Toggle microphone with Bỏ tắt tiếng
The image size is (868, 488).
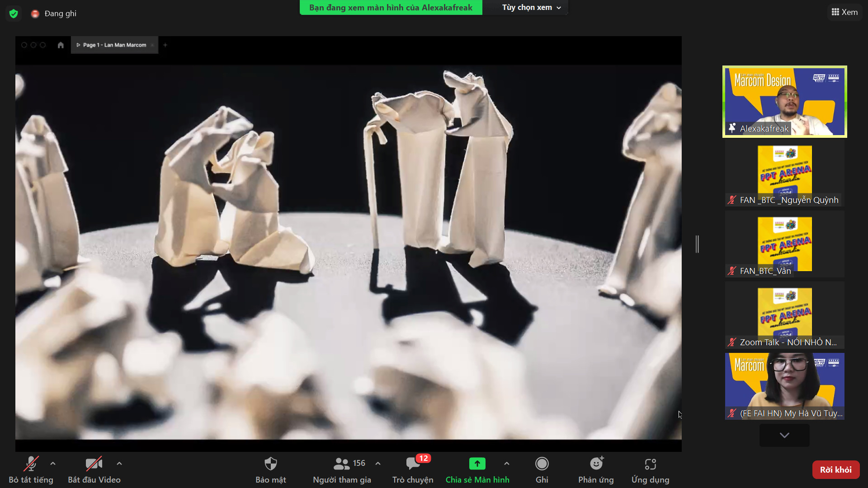point(31,470)
